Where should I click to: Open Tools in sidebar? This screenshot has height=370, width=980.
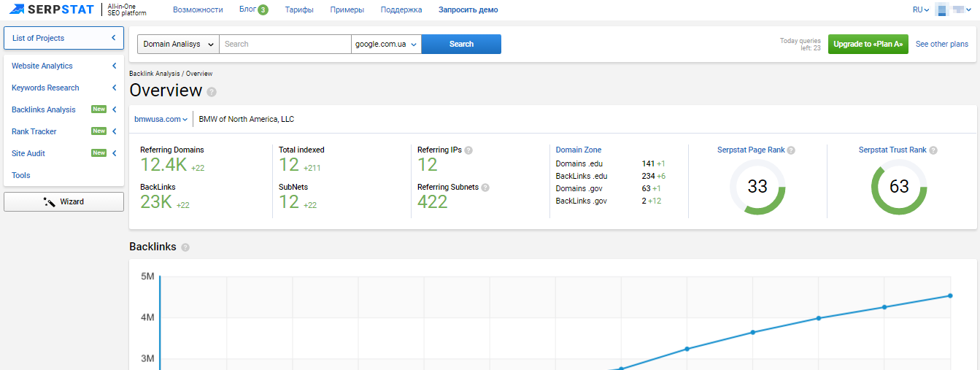(x=21, y=175)
